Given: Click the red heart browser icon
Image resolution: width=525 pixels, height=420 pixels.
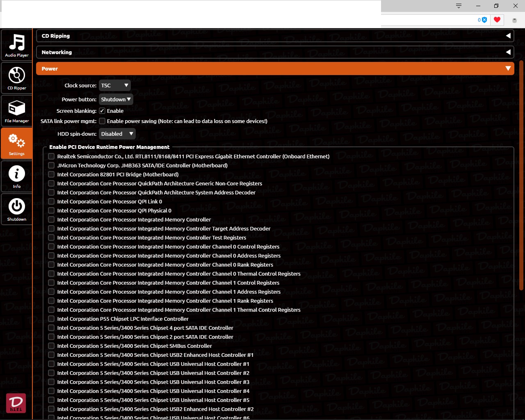Looking at the screenshot, I should (x=497, y=20).
